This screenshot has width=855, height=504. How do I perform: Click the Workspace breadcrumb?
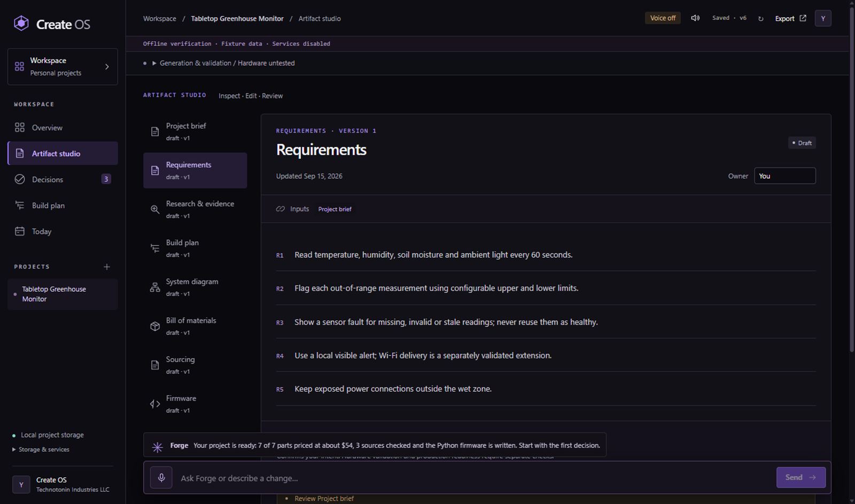pyautogui.click(x=159, y=18)
